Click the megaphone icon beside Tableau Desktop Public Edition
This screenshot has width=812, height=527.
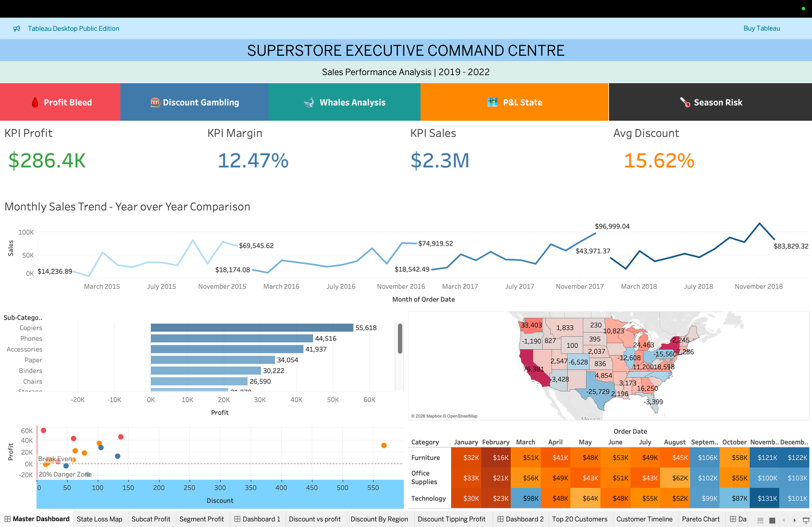pos(17,28)
